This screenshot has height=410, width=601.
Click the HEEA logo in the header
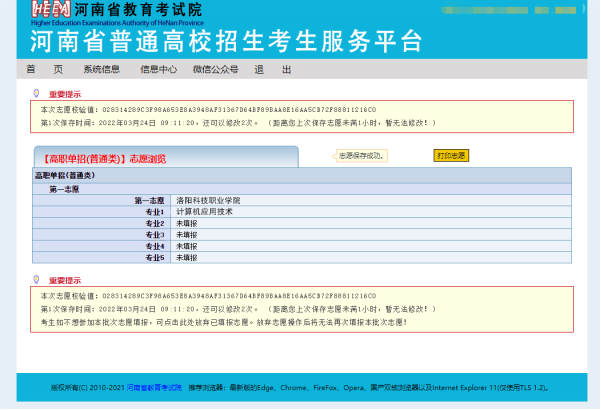click(50, 10)
